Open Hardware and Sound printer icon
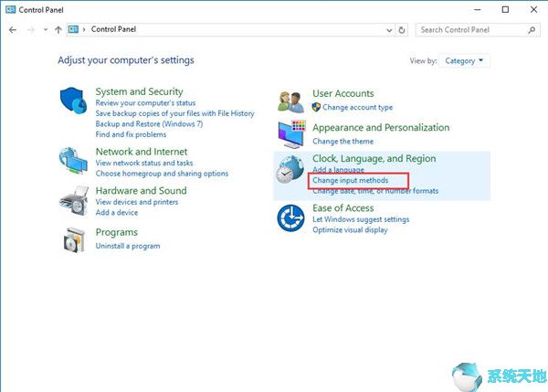The image size is (548, 392). [x=74, y=201]
